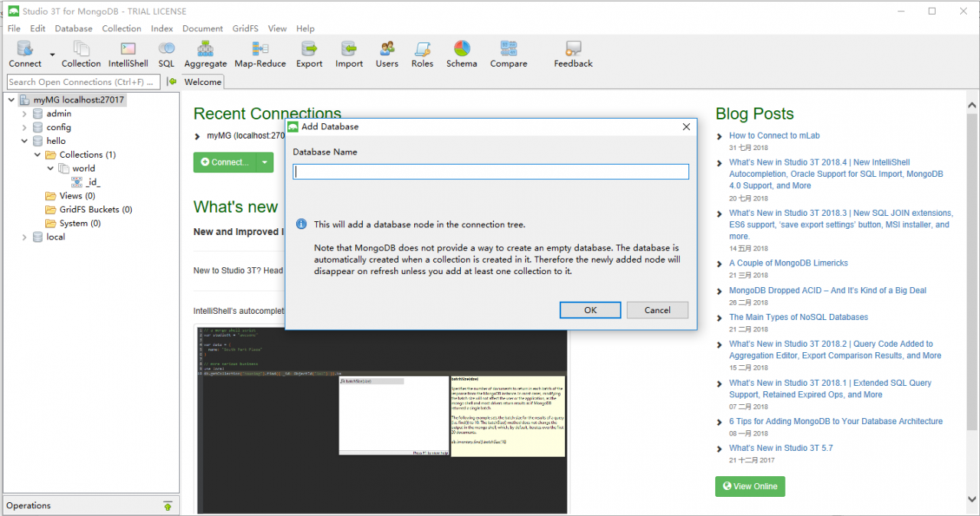
Task: Click the View Online button
Action: click(750, 486)
